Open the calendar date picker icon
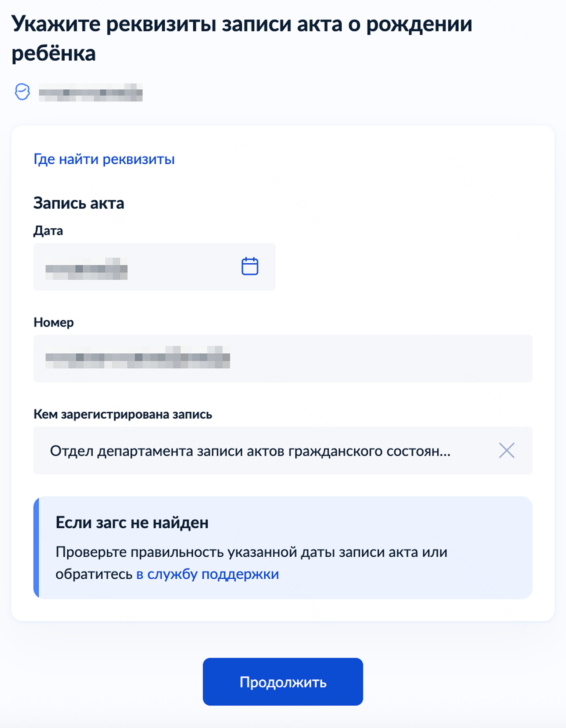 coord(250,266)
